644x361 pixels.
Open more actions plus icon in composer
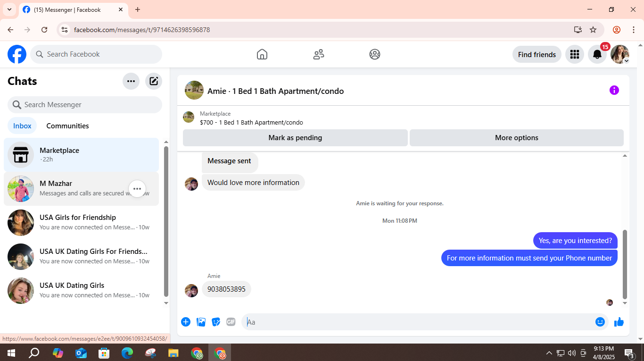click(x=186, y=322)
